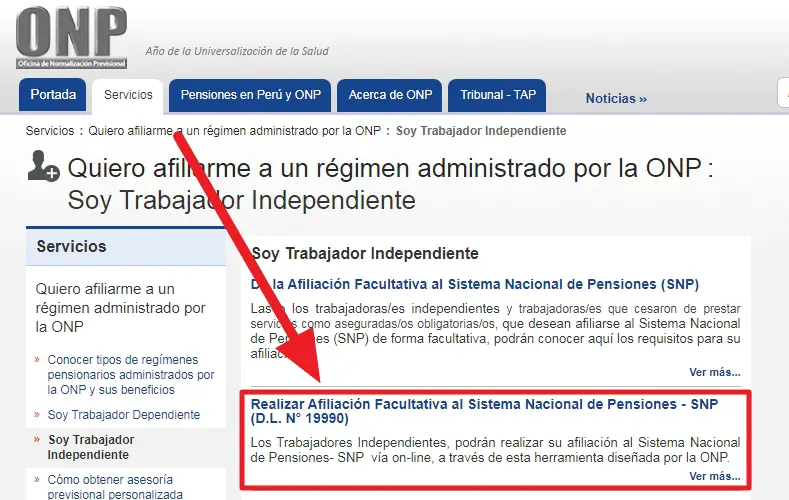Click sidebar heading Quiero afiliarme a un régimen
Screen dimensions: 789x500
[121, 308]
